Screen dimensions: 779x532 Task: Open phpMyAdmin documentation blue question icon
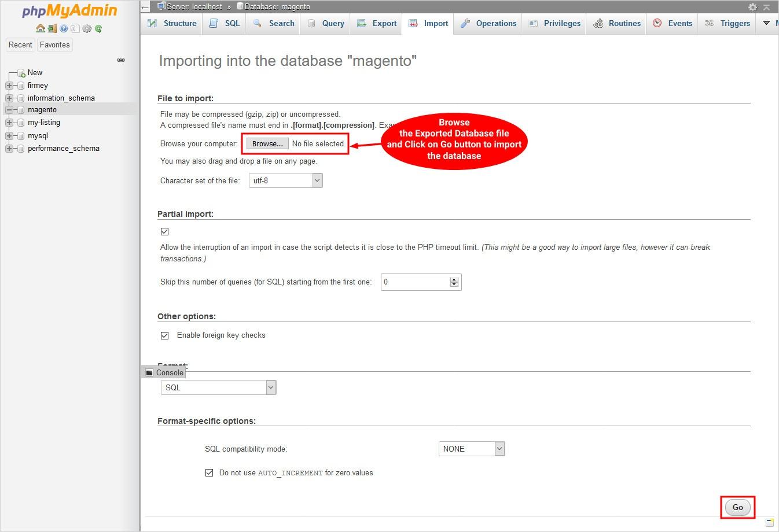[64, 28]
